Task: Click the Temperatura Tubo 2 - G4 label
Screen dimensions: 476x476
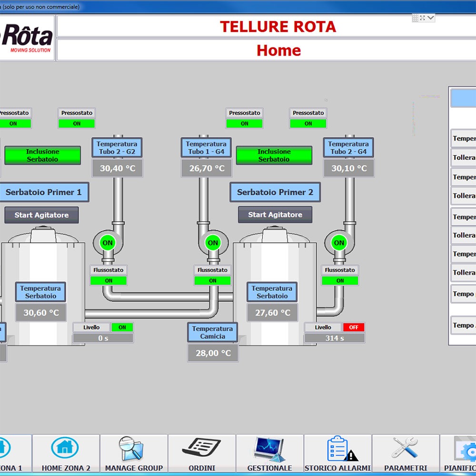Action: [348, 148]
